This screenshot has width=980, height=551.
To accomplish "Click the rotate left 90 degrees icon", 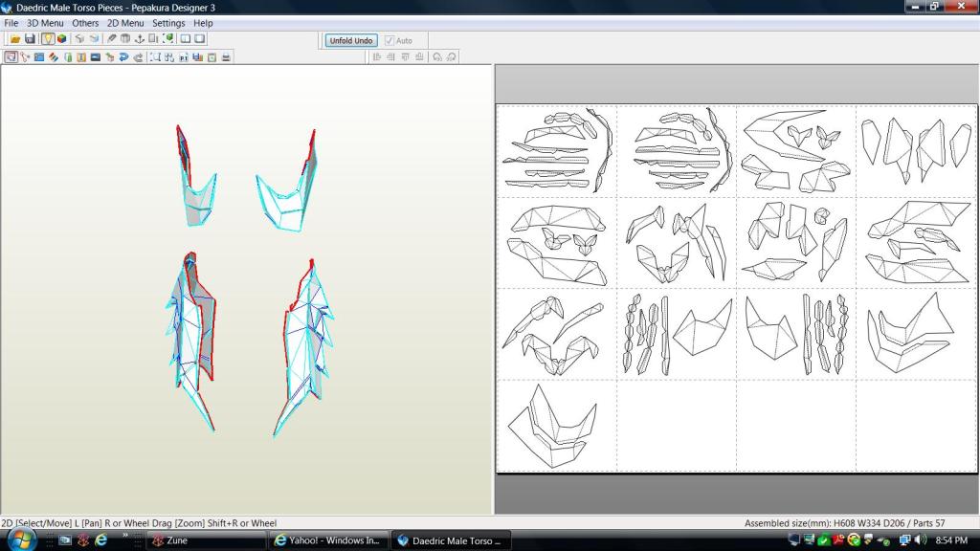I will 436,56.
